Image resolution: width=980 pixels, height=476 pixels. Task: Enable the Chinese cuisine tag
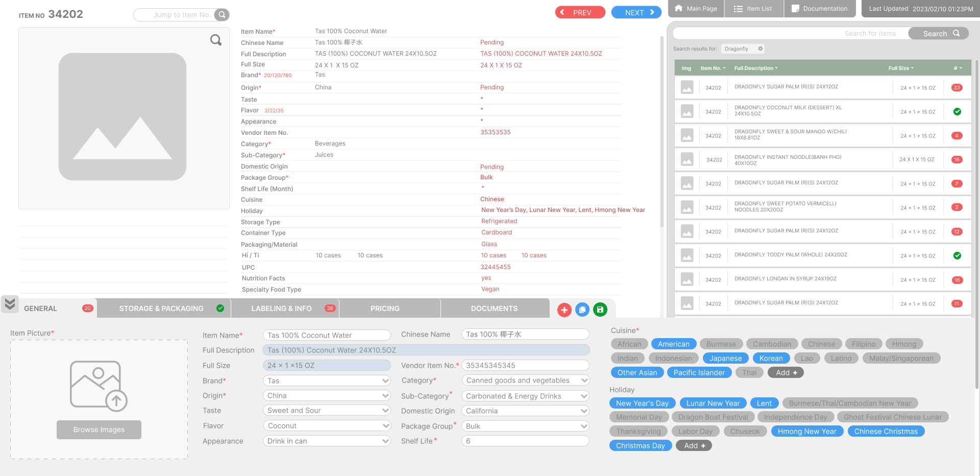[821, 344]
